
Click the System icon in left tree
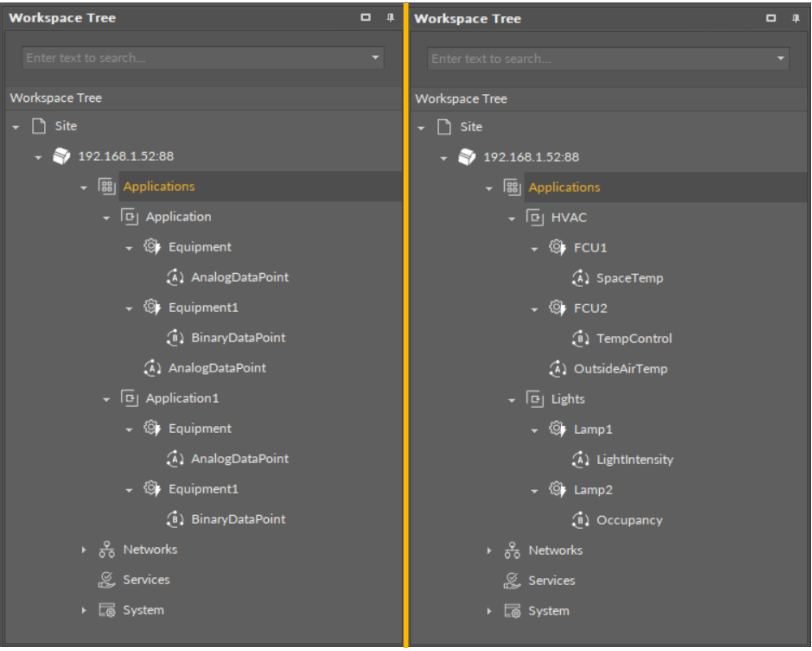coord(107,610)
